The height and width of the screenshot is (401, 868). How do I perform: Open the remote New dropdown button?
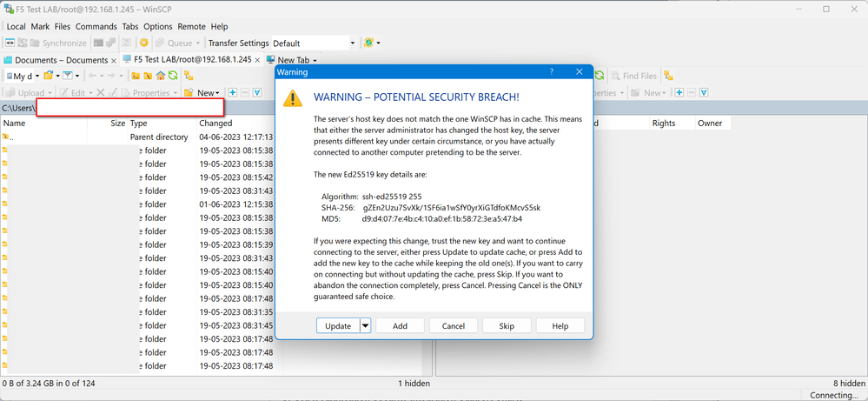coord(649,92)
